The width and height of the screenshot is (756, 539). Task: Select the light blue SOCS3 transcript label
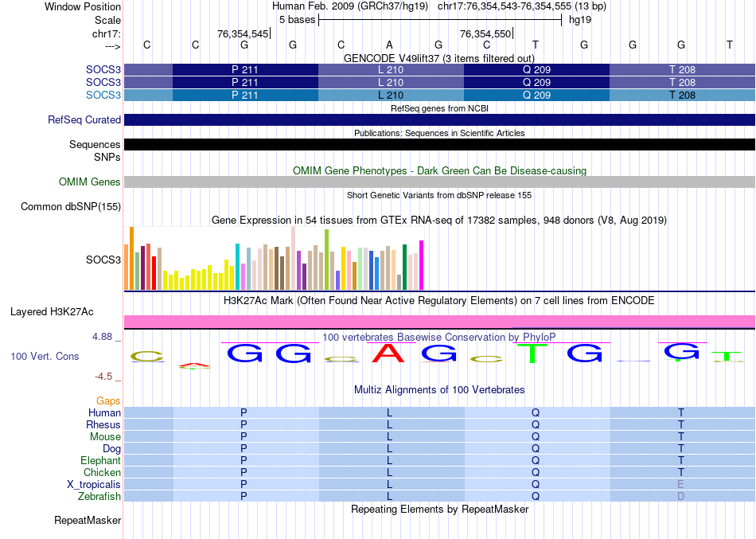click(103, 95)
